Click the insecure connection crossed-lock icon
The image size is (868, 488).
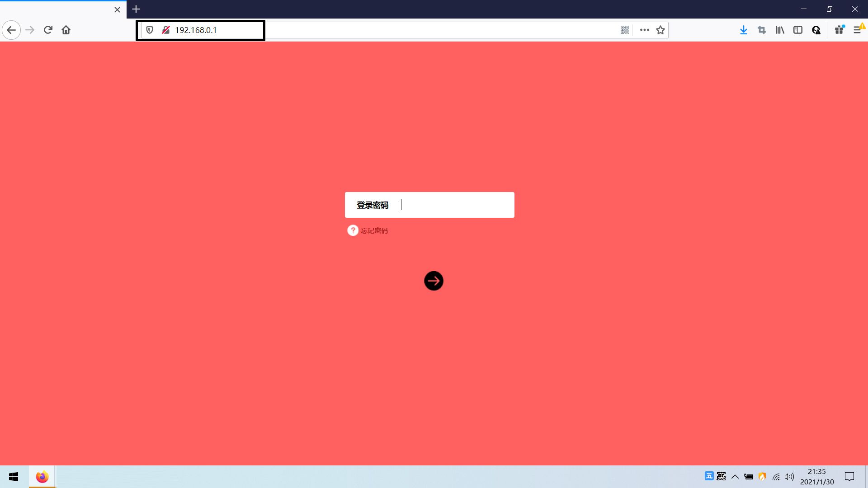tap(166, 30)
